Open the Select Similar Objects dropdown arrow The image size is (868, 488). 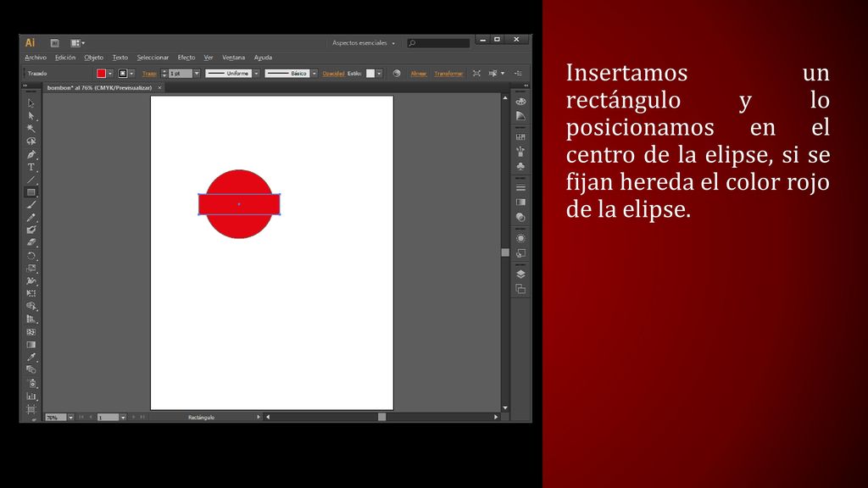503,73
